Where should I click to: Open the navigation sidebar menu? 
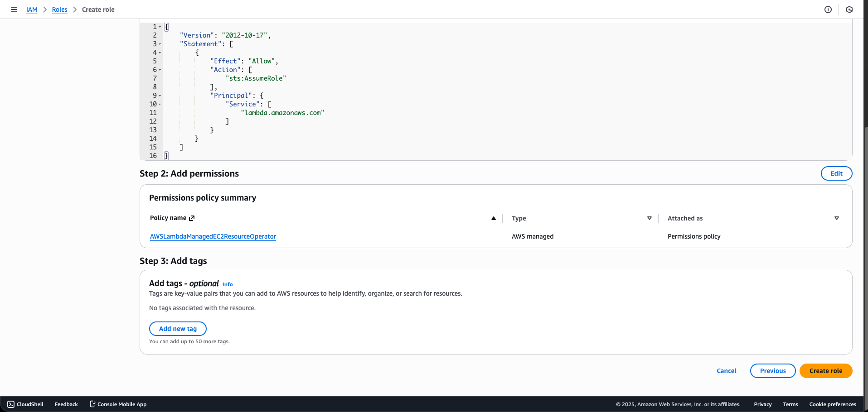[x=14, y=9]
